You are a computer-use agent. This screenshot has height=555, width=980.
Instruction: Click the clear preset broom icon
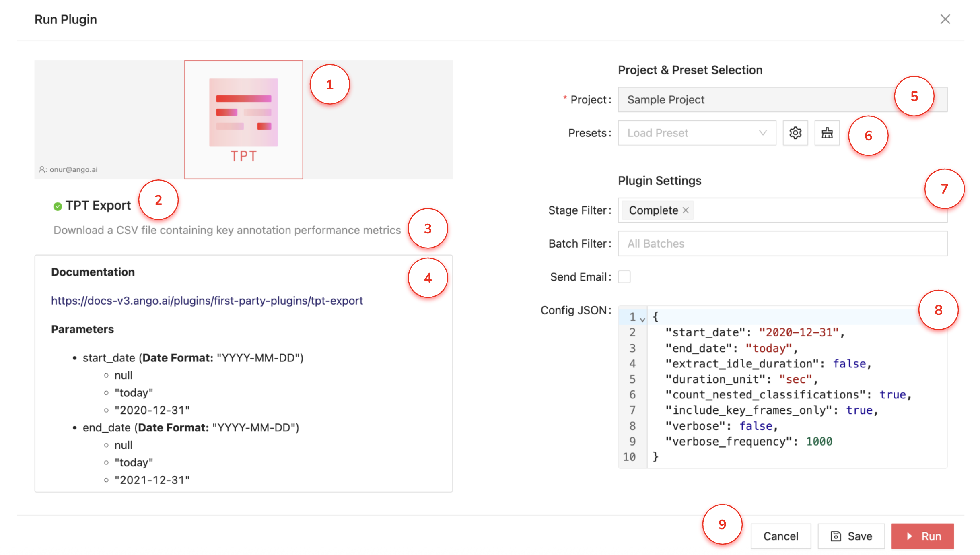(x=827, y=133)
